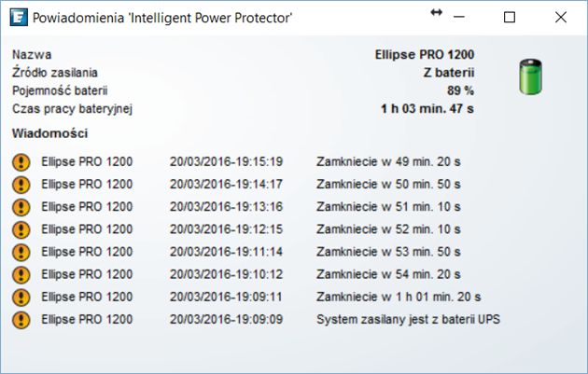Image resolution: width=588 pixels, height=374 pixels.
Task: Select message 'Zamkniecie w 51 min. 10 s'
Action: pyautogui.click(x=388, y=207)
